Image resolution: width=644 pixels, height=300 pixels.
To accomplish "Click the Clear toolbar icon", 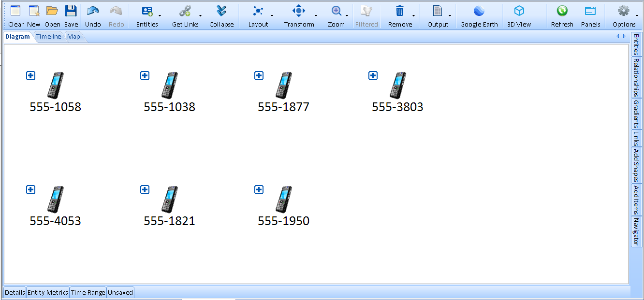I will pyautogui.click(x=15, y=11).
